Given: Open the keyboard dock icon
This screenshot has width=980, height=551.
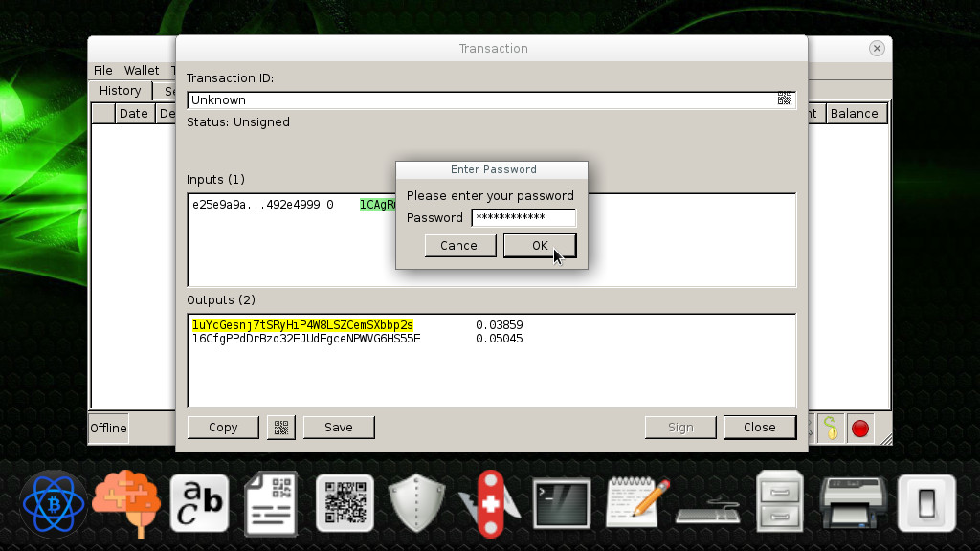Looking at the screenshot, I should point(708,507).
